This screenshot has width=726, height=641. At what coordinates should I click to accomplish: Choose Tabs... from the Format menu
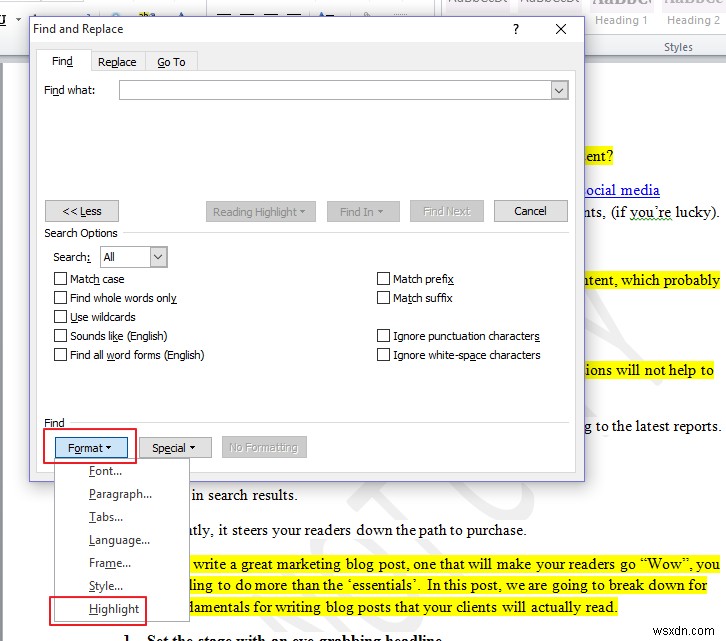[122, 517]
